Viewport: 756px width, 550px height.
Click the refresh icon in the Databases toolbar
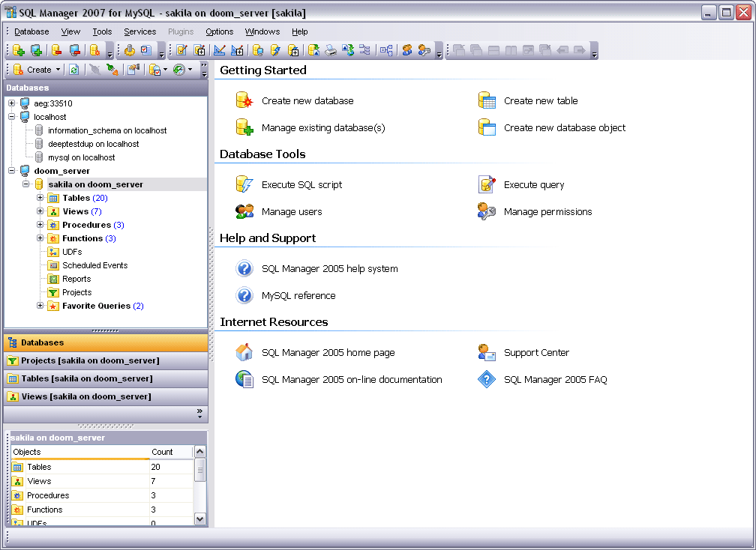(x=73, y=70)
